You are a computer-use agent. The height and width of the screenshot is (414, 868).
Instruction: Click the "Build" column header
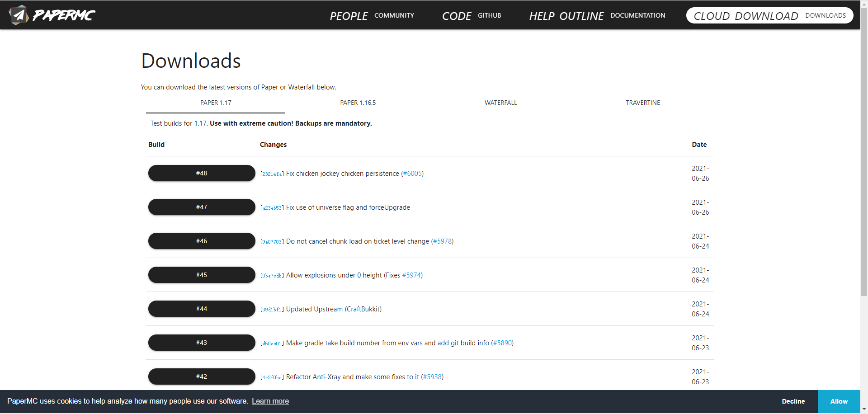click(x=156, y=145)
